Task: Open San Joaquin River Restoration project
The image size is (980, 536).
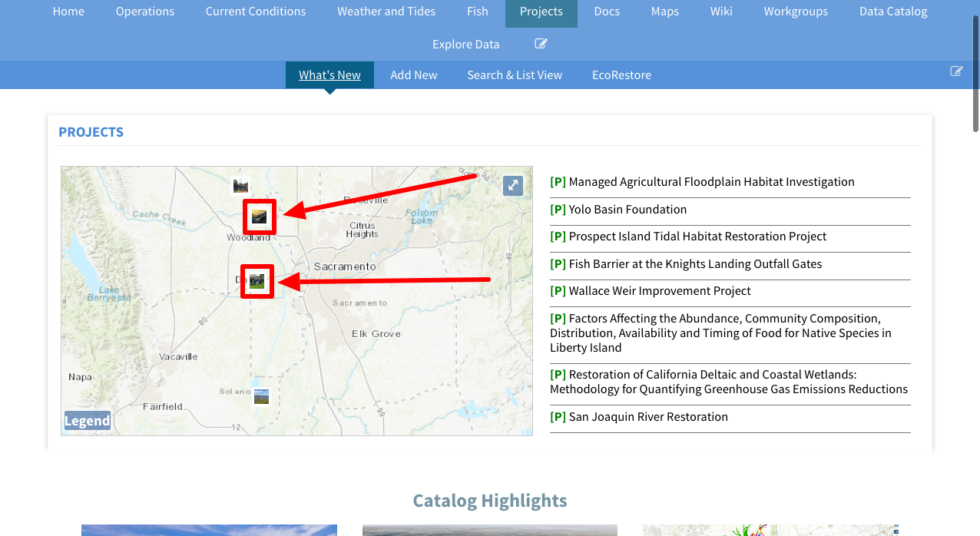Action: (x=647, y=417)
